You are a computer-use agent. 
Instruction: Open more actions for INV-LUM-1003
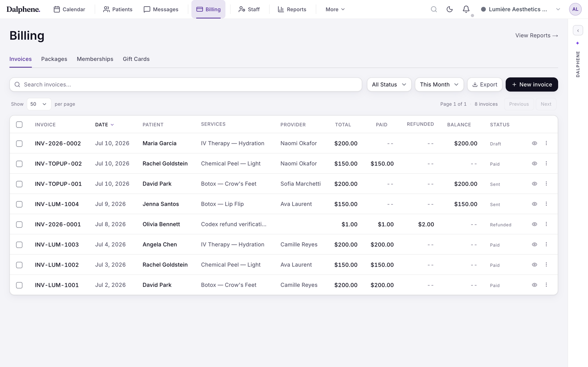coord(546,244)
